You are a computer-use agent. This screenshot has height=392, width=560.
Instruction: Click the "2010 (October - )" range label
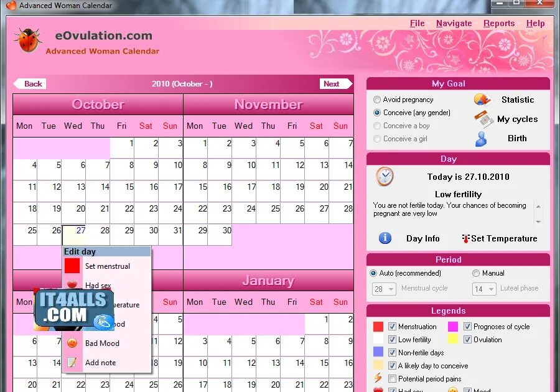(182, 84)
